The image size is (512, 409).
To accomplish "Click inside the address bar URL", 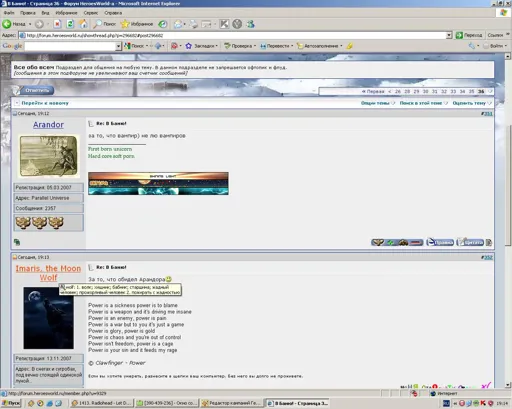I will tap(233, 35).
